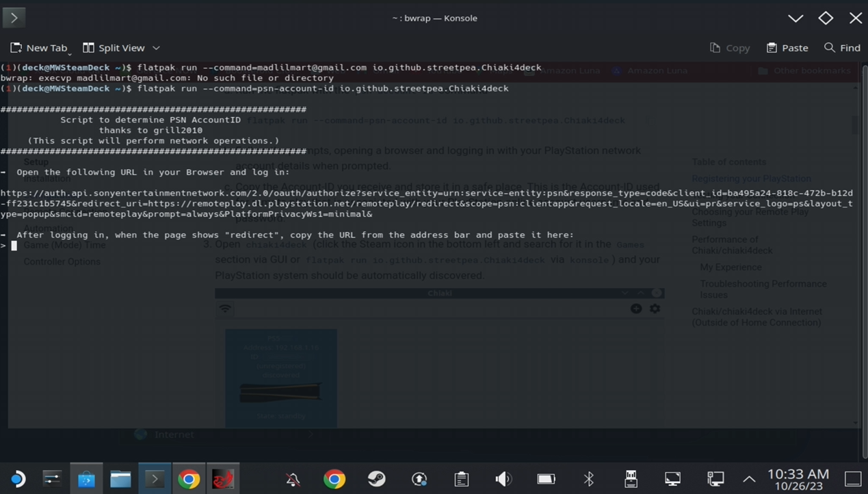Click "My Experience" link in browser behind
Viewport: 868px width, 494px height.
click(731, 267)
